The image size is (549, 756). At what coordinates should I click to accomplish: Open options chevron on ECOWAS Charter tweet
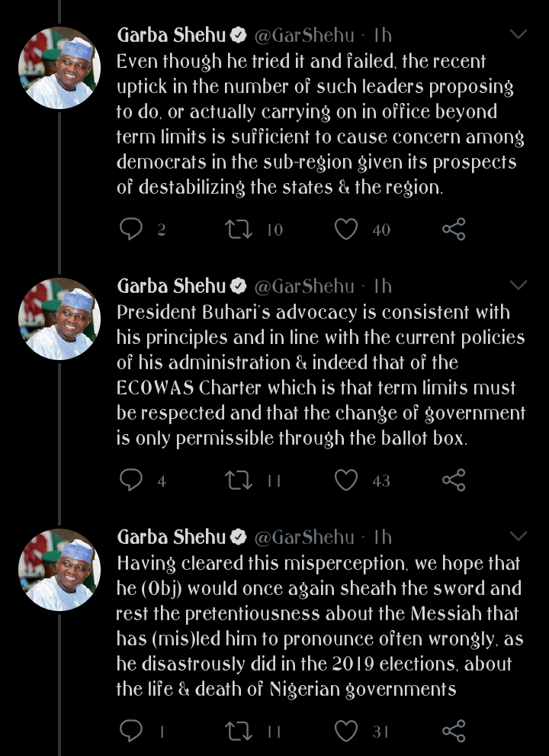click(x=518, y=285)
